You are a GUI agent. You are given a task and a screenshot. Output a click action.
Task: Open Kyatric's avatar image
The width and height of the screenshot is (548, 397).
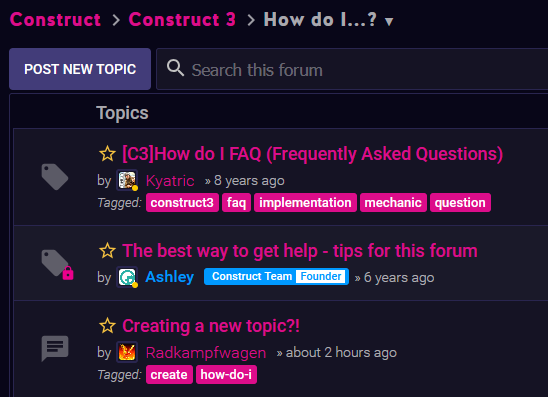pyautogui.click(x=127, y=180)
